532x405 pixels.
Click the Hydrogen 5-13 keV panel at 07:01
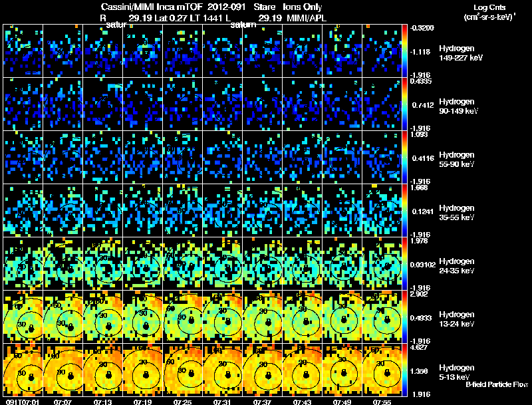point(23,370)
